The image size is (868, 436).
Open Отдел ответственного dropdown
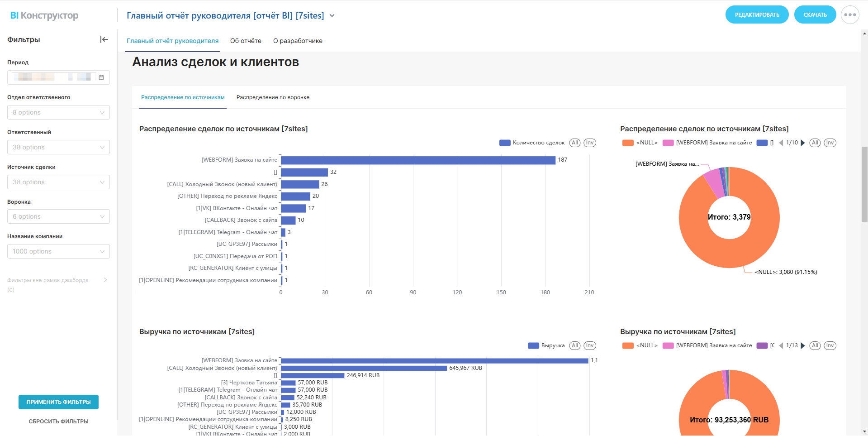[x=58, y=112]
